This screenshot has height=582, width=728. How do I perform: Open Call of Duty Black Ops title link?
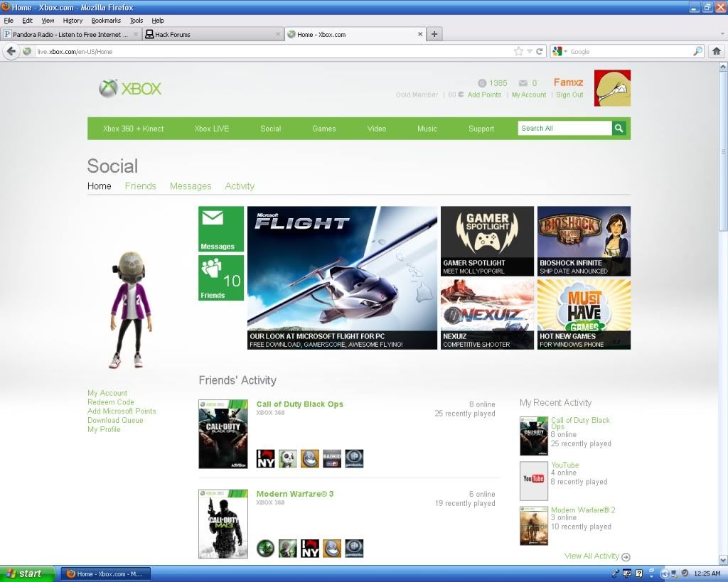pyautogui.click(x=300, y=404)
